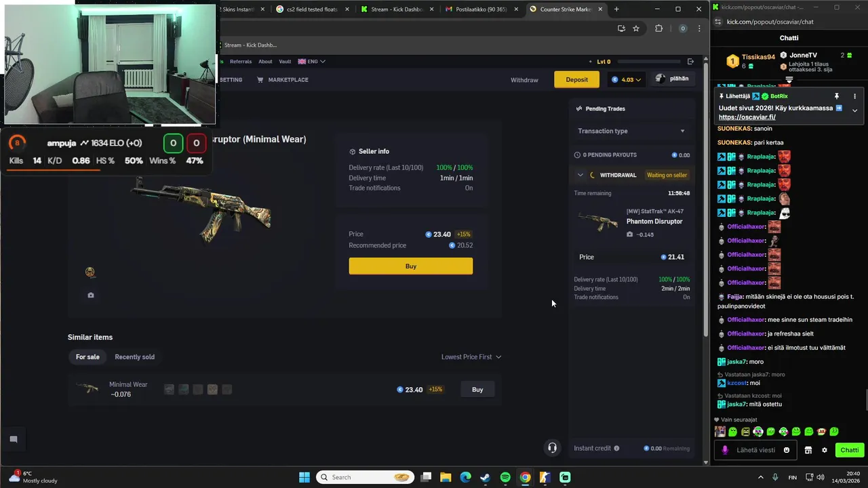Open the Referrals menu link
Viewport: 868px width, 488px height.
(241, 62)
